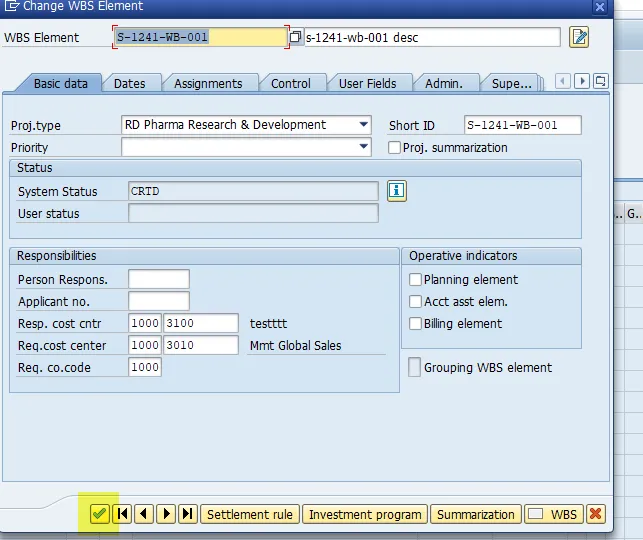Focus the WBS Element ID field

tap(201, 37)
